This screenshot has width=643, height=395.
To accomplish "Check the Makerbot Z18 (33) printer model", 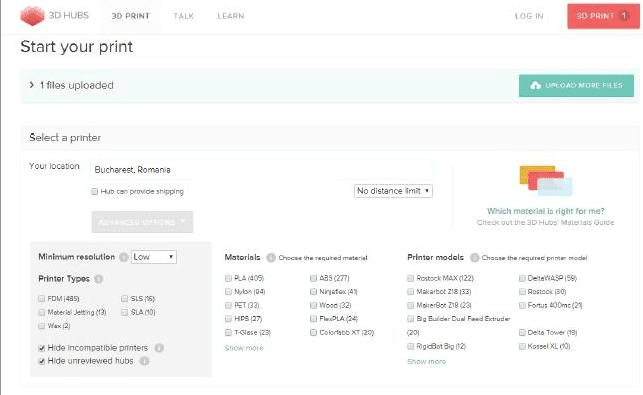I will [x=410, y=292].
